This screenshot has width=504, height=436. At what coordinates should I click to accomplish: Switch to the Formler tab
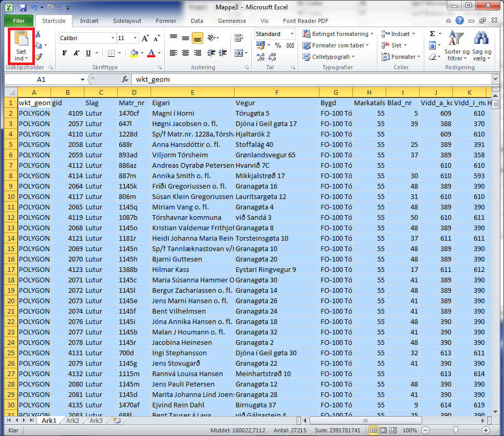[x=166, y=21]
